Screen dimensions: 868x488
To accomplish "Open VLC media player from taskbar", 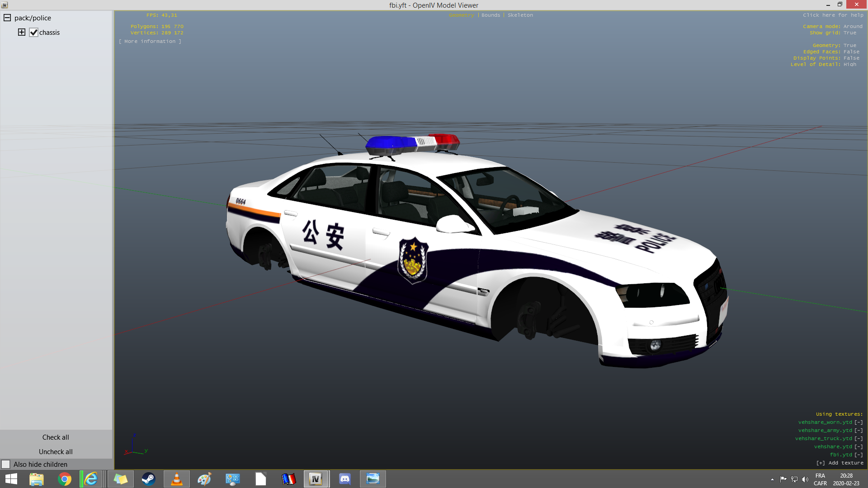I will pos(177,479).
